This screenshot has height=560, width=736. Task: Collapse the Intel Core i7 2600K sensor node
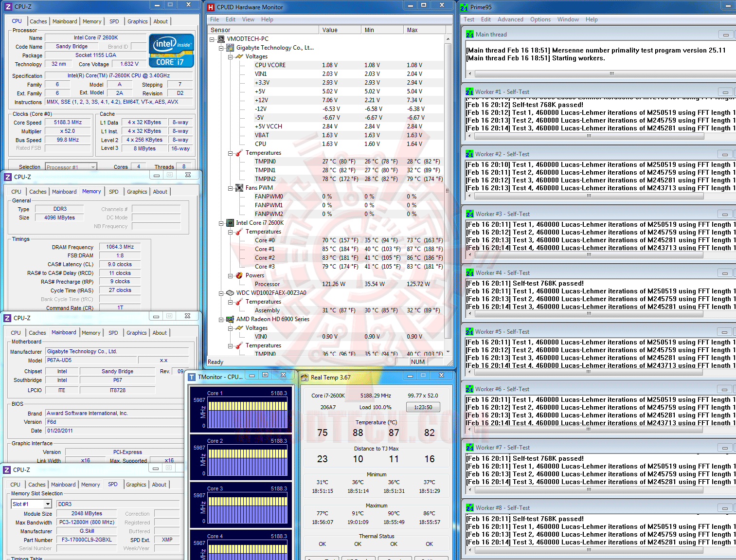221,223
